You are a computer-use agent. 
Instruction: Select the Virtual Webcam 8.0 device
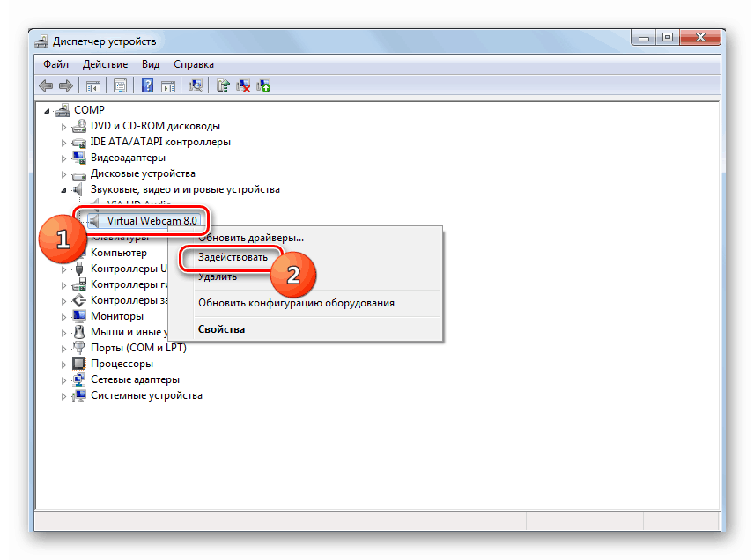pos(152,220)
